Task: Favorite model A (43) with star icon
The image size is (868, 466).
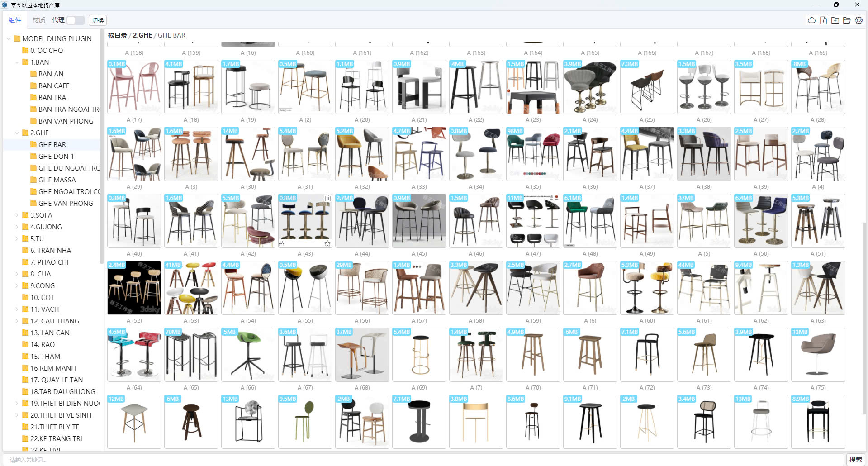Action: click(x=327, y=243)
